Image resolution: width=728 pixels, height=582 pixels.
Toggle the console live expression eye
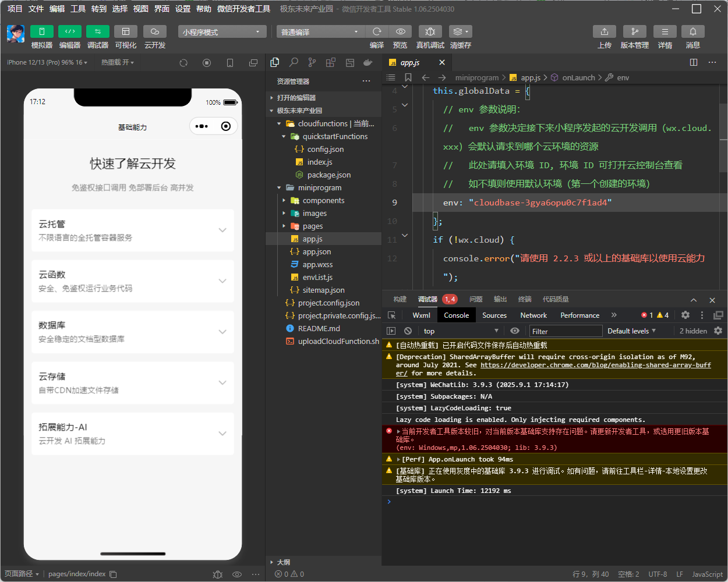[515, 331]
